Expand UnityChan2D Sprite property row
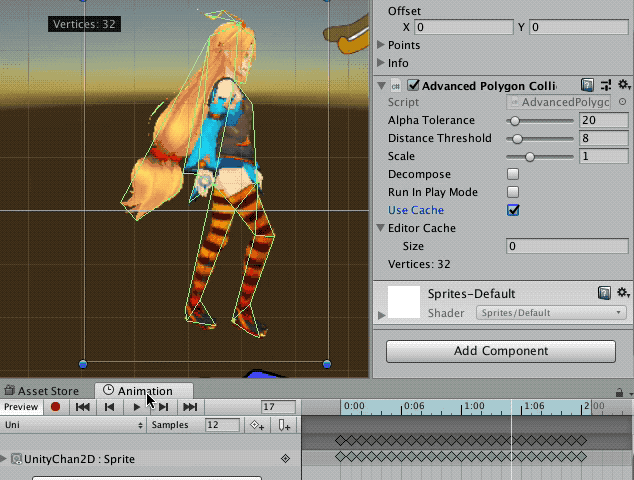 (x=4, y=459)
